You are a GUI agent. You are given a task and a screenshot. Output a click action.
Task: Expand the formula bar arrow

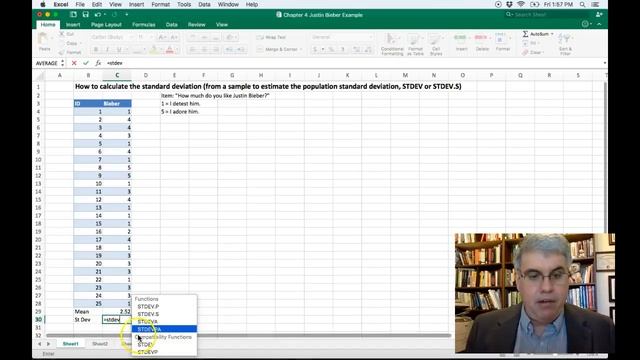[x=604, y=63]
